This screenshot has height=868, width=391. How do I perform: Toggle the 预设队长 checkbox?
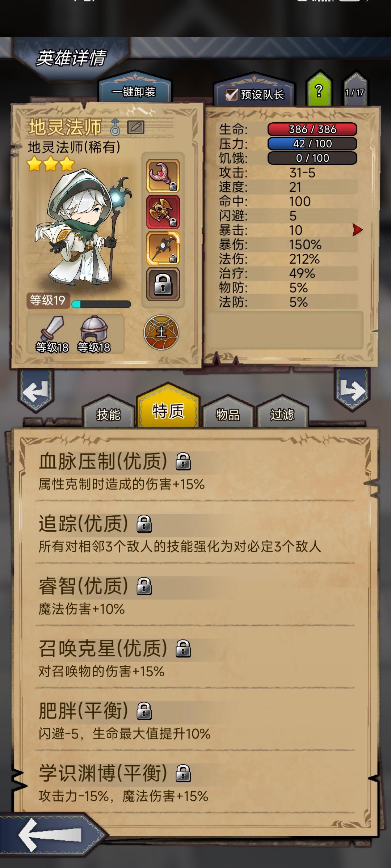(x=231, y=95)
